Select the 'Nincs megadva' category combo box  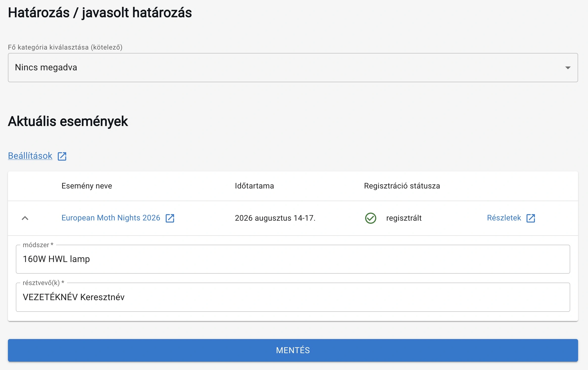point(293,68)
